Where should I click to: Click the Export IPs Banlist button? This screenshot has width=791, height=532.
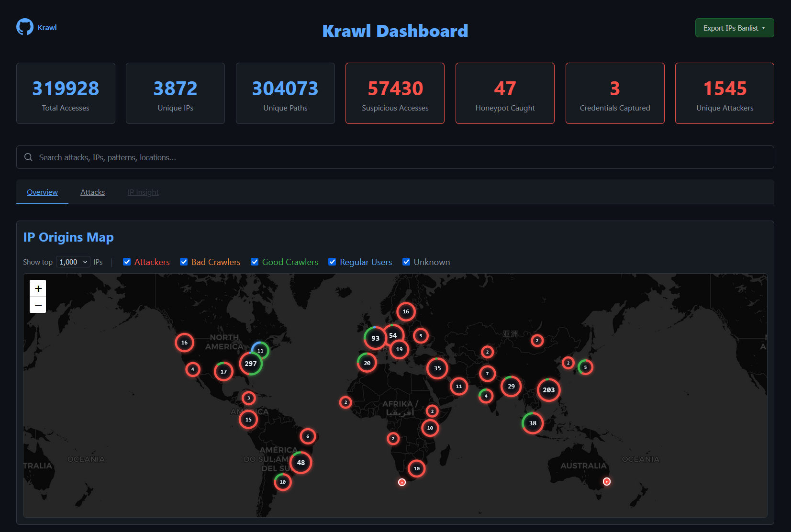pyautogui.click(x=734, y=28)
